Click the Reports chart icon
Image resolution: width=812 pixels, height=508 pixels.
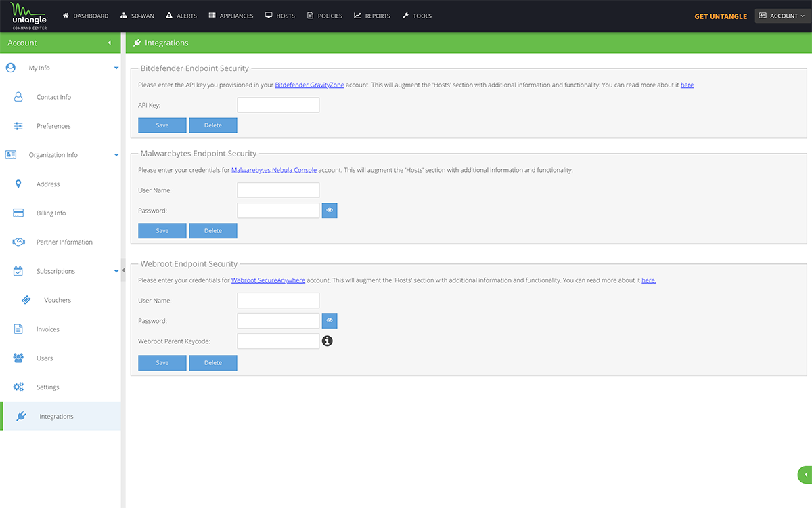[x=358, y=16]
